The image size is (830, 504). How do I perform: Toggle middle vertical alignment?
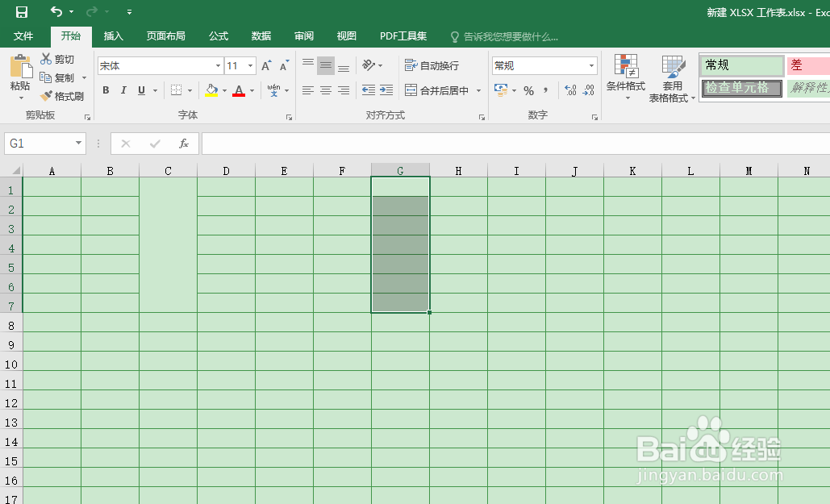pos(326,65)
